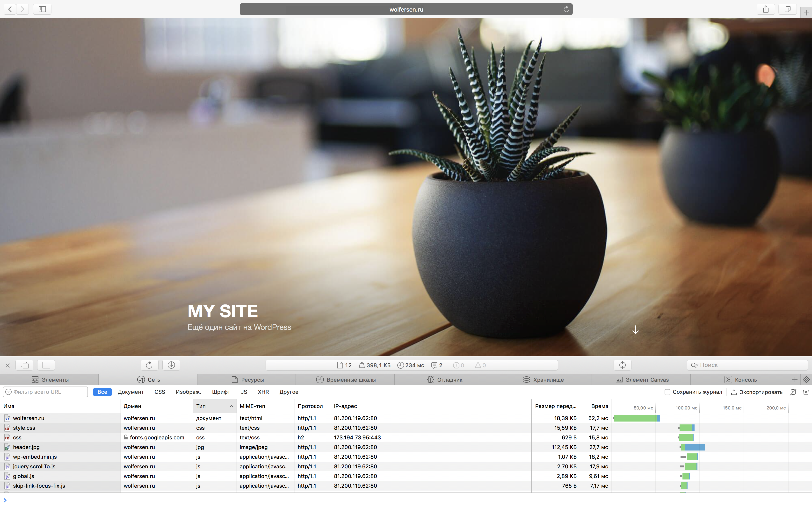This screenshot has height=507, width=812.
Task: Enable the Сохранить журнал checkbox
Action: click(x=667, y=392)
